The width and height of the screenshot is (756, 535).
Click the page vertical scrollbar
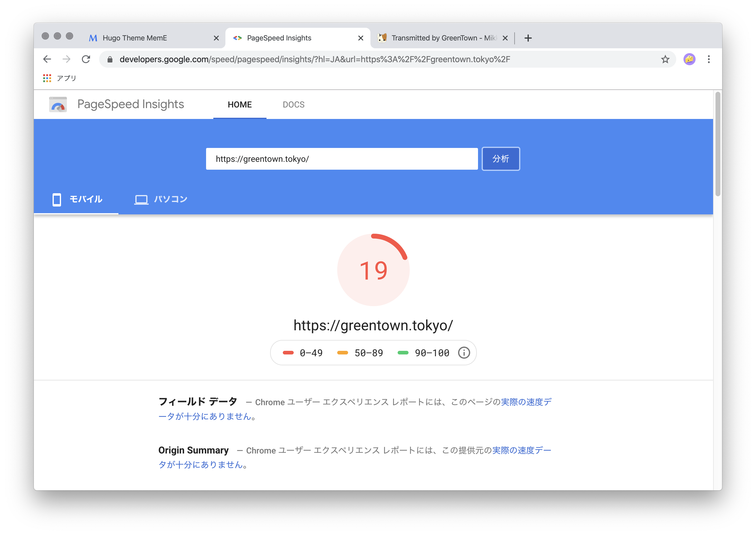tap(717, 144)
